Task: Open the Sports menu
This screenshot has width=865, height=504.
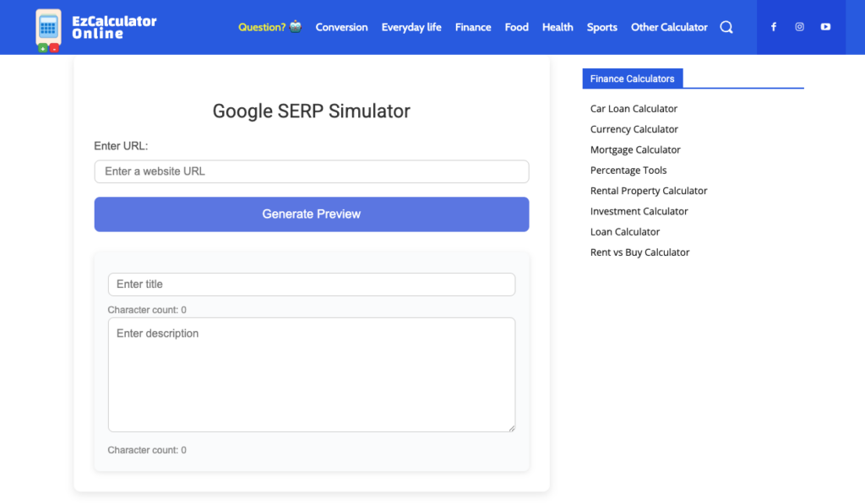Action: point(601,27)
